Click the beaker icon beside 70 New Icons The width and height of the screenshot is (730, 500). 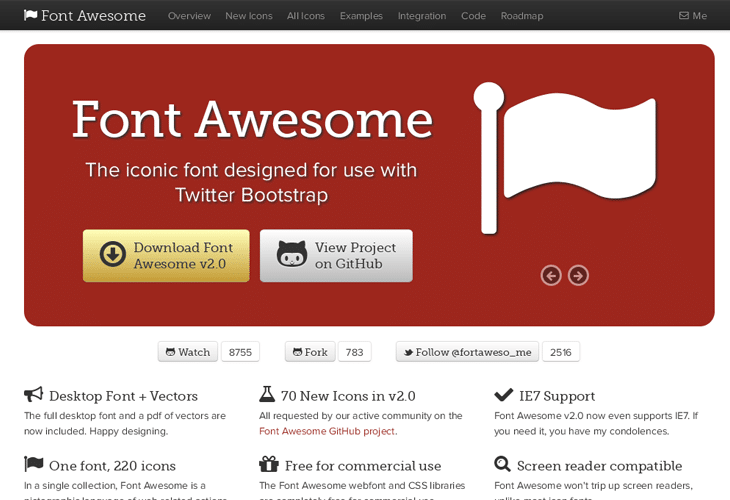(267, 394)
